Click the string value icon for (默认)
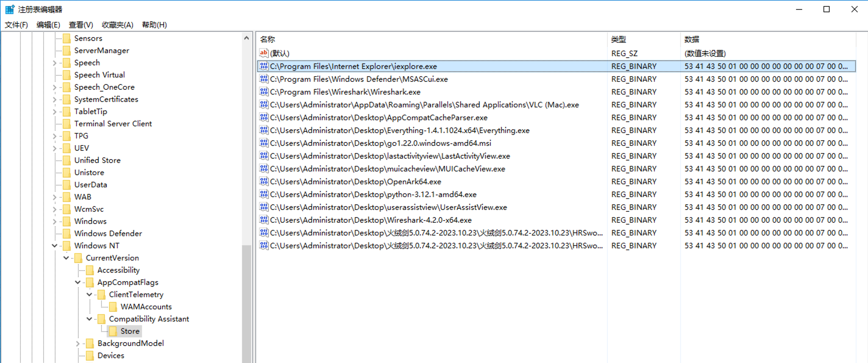The image size is (868, 363). 264,53
